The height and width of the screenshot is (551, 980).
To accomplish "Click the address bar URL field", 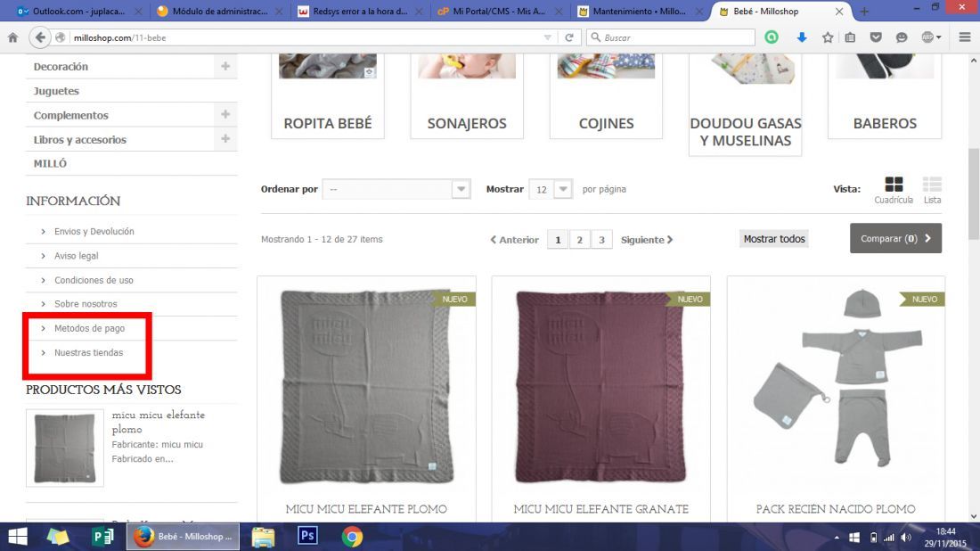I will click(306, 37).
